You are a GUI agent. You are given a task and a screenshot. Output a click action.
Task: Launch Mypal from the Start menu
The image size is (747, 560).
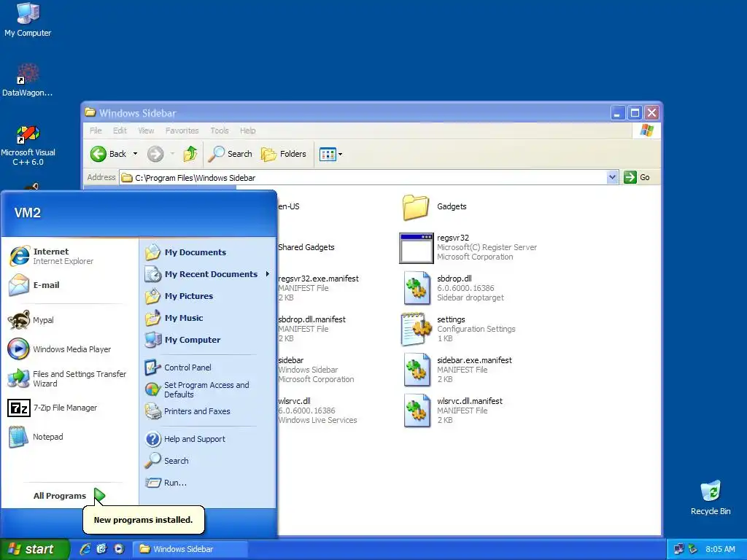coord(69,320)
